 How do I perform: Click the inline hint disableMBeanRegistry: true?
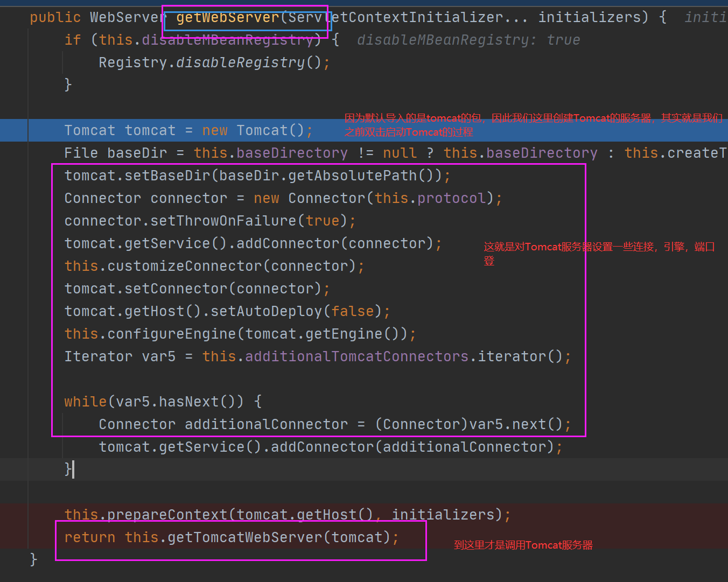coord(468,39)
